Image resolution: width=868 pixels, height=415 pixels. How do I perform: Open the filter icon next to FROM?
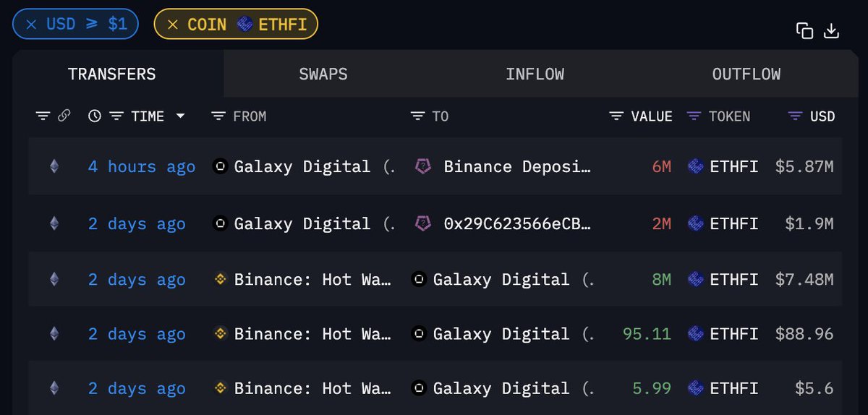click(x=218, y=116)
